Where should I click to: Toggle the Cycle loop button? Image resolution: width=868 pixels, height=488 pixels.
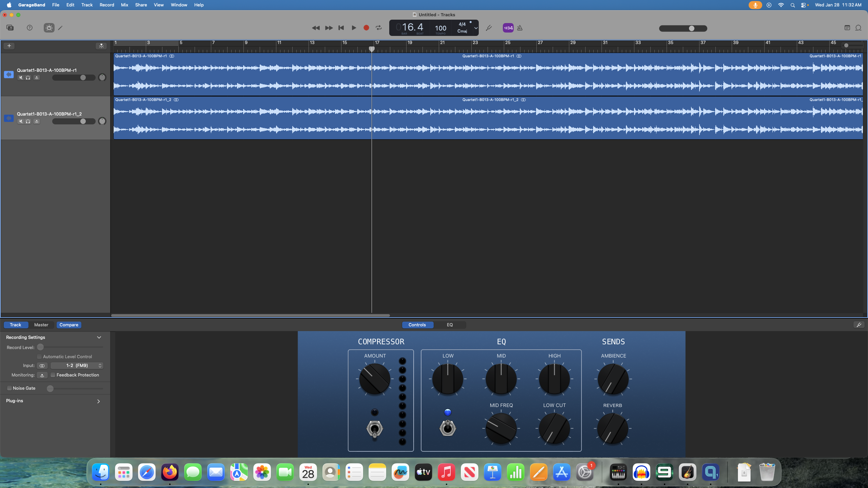point(379,28)
